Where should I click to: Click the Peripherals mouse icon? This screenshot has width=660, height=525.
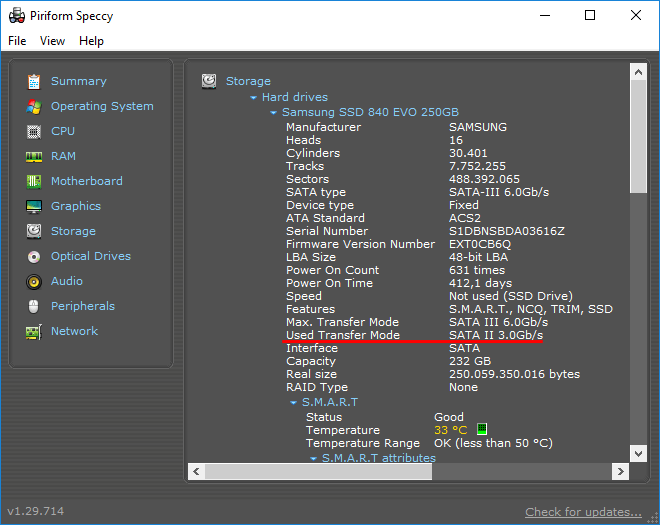click(34, 306)
